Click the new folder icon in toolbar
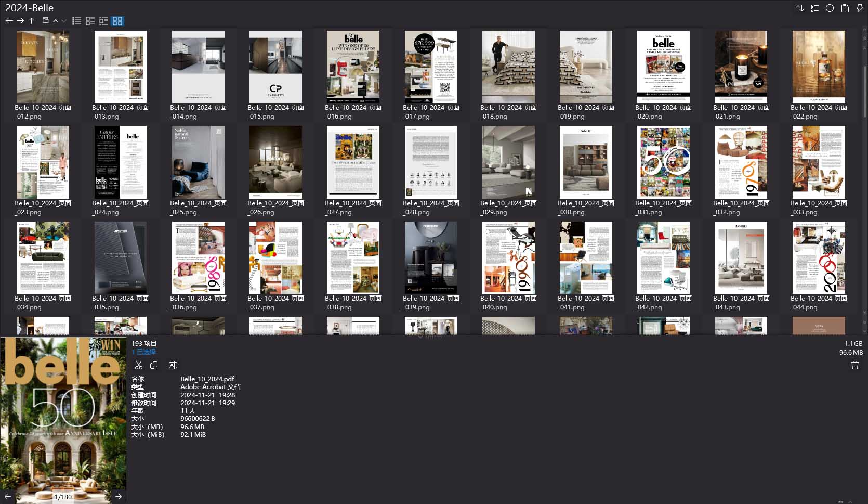The height and width of the screenshot is (504, 868). tap(45, 21)
